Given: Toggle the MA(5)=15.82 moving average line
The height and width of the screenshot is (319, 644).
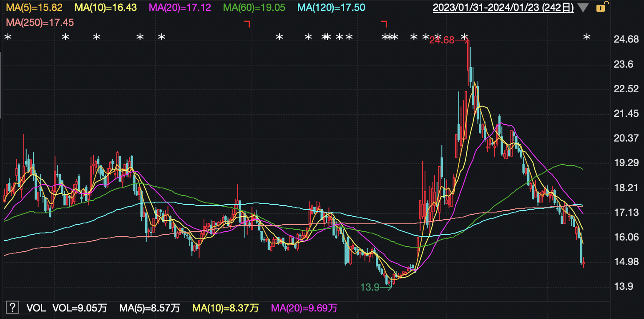Looking at the screenshot, I should (34, 8).
